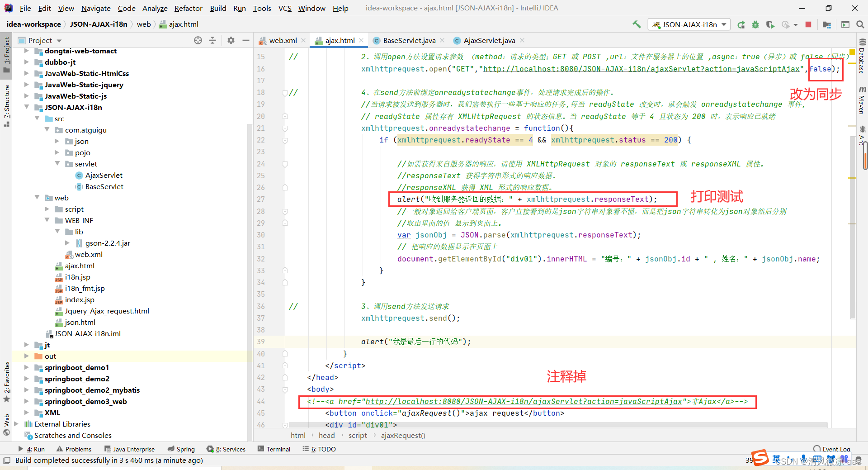Collapse the JSON-AJAX-i18n module
This screenshot has height=470, width=868.
click(26, 107)
